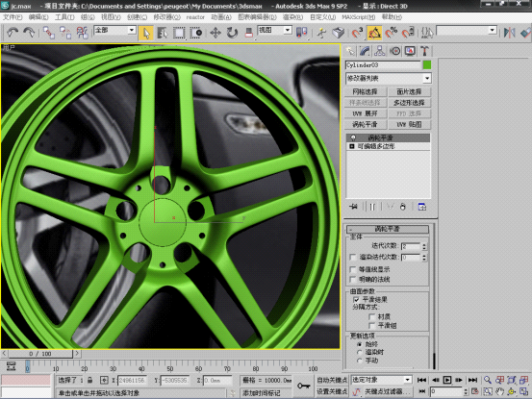Click the 多边形选择 button
532x399 pixels.
coord(409,103)
